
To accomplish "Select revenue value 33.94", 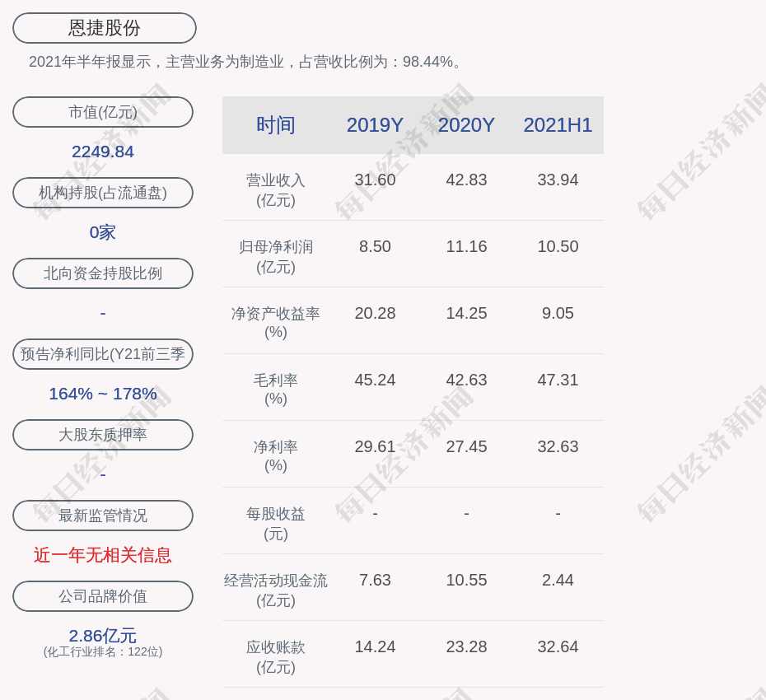I will tap(558, 180).
